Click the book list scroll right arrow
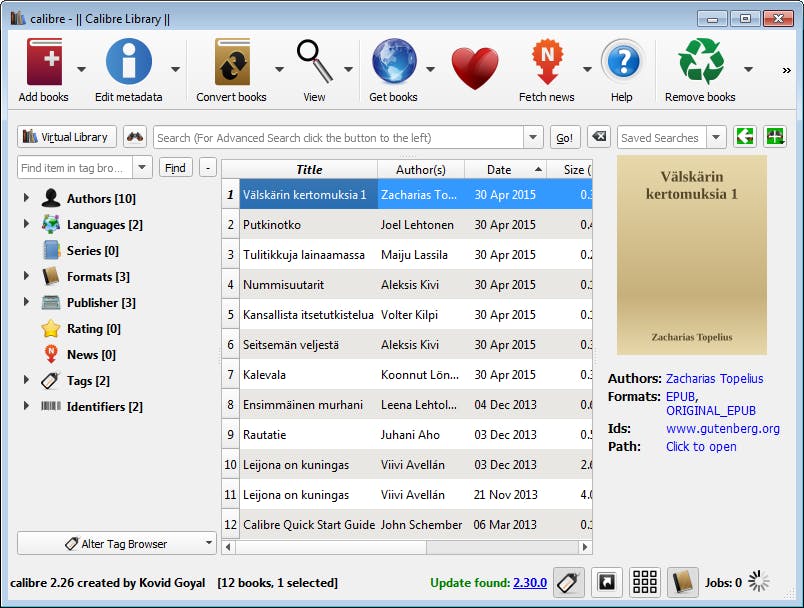The image size is (804, 608). pos(585,547)
